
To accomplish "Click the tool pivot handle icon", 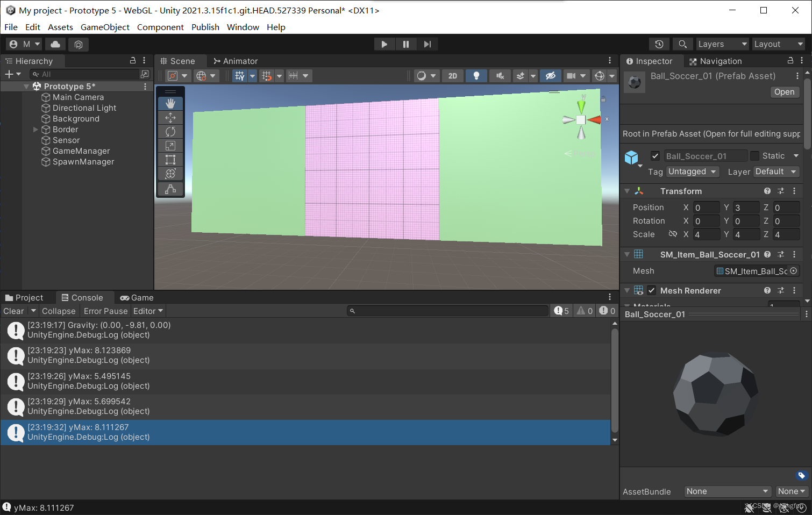I will (173, 76).
